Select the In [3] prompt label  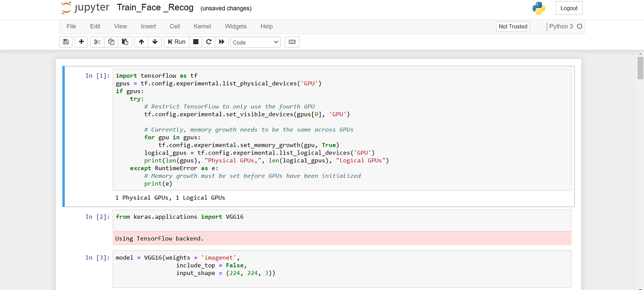click(98, 258)
